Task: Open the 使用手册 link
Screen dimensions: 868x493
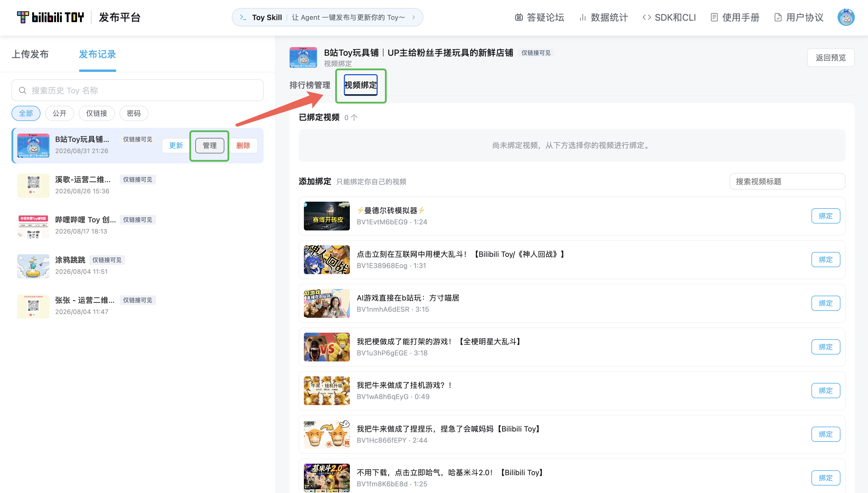Action: pos(735,17)
